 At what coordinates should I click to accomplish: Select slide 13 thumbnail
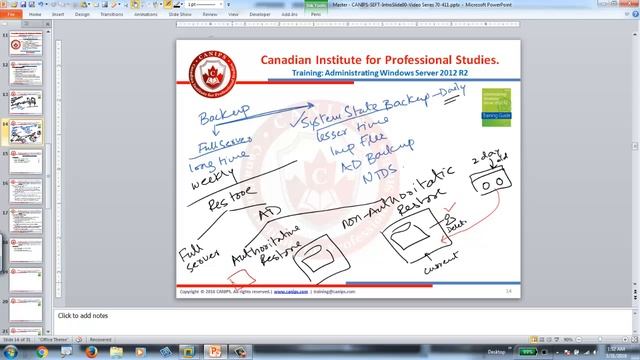pyautogui.click(x=26, y=102)
